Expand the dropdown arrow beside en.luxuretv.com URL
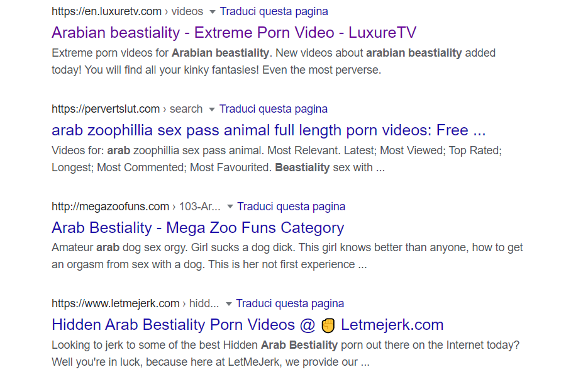The height and width of the screenshot is (384, 588). pyautogui.click(x=213, y=12)
